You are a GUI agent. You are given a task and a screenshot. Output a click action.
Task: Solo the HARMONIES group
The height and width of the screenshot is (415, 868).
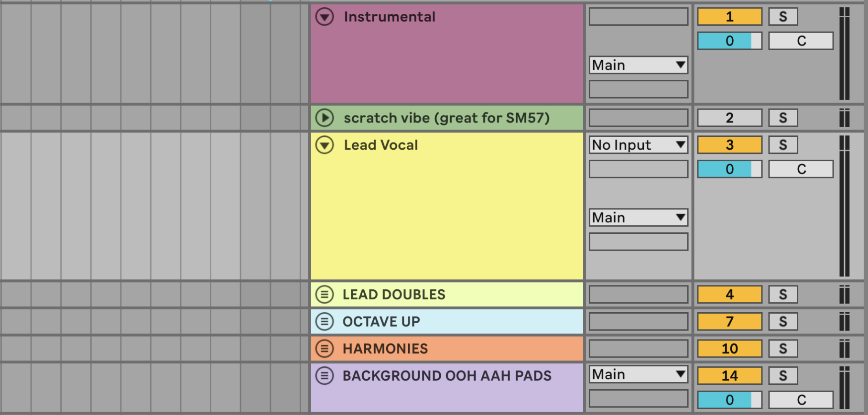[x=782, y=349]
